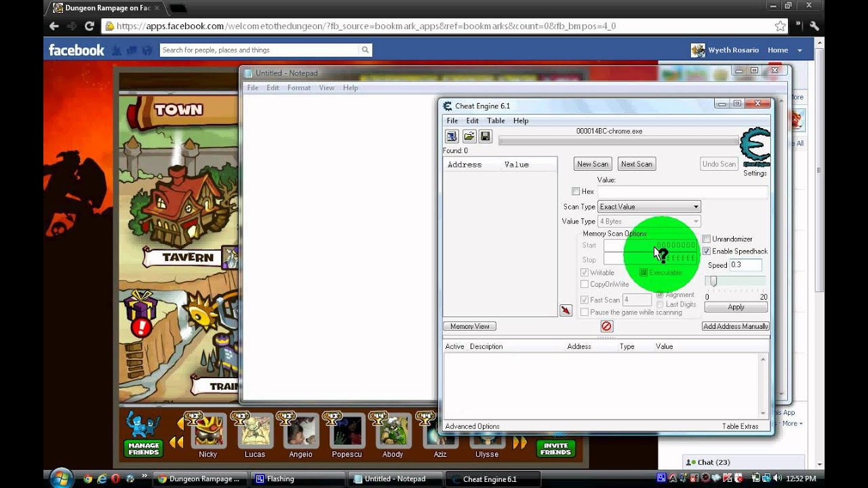
Task: Select friend Nicky's avatar
Action: [x=208, y=431]
